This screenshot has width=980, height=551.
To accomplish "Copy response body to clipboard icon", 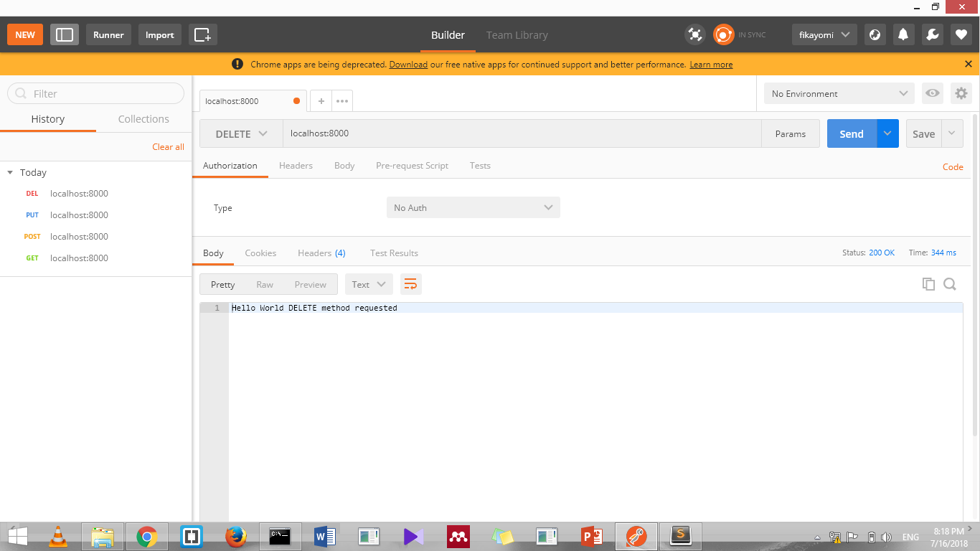I will (x=928, y=284).
